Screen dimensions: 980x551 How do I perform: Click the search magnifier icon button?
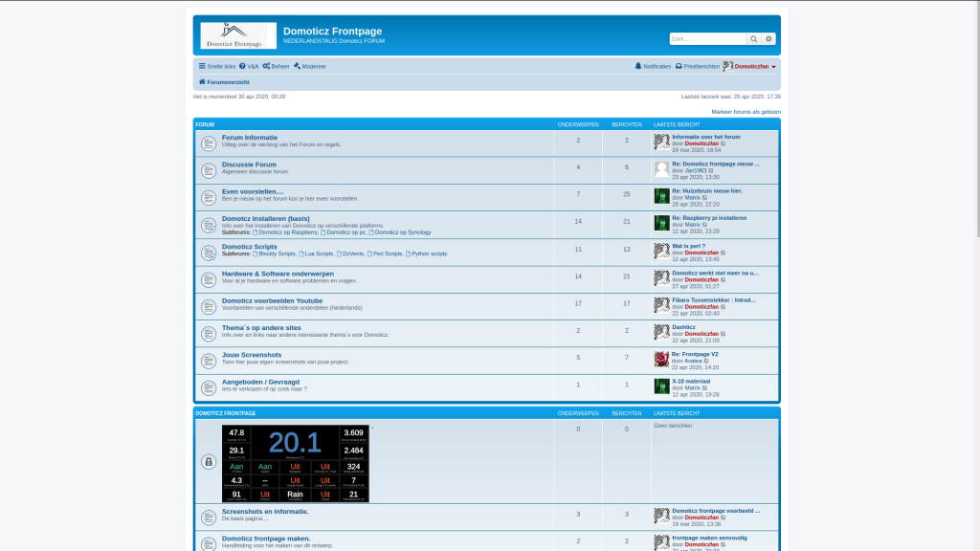[x=754, y=38]
